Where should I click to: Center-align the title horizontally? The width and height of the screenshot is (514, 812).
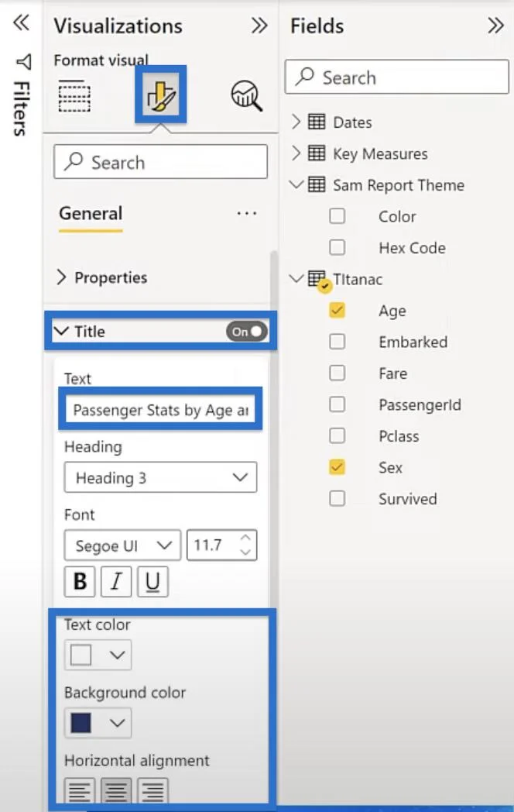click(x=116, y=790)
